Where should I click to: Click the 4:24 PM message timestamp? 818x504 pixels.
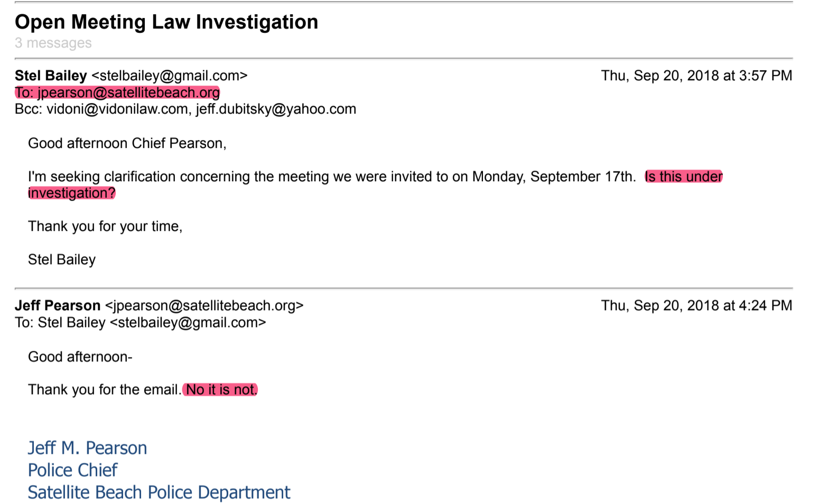[x=696, y=306]
